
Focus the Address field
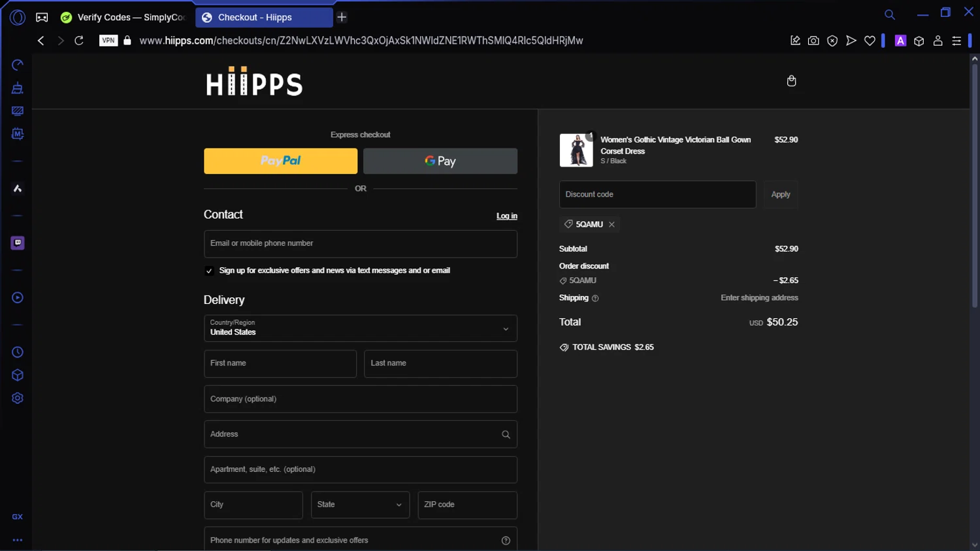coord(361,435)
